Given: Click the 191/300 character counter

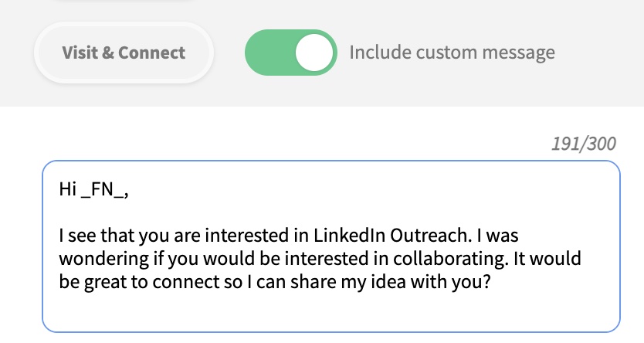Looking at the screenshot, I should click(x=584, y=144).
